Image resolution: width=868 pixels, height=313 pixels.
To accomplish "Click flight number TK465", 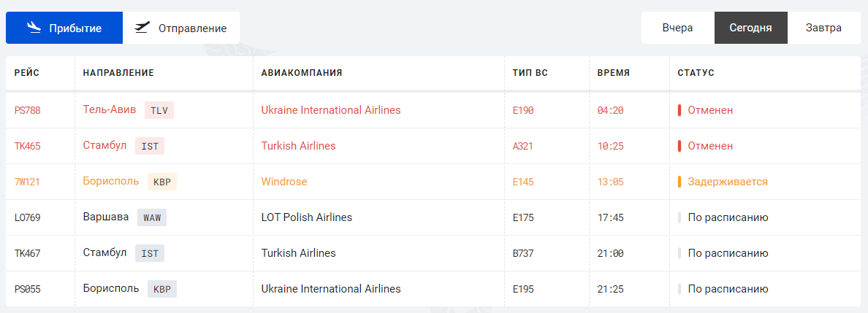I will [28, 146].
